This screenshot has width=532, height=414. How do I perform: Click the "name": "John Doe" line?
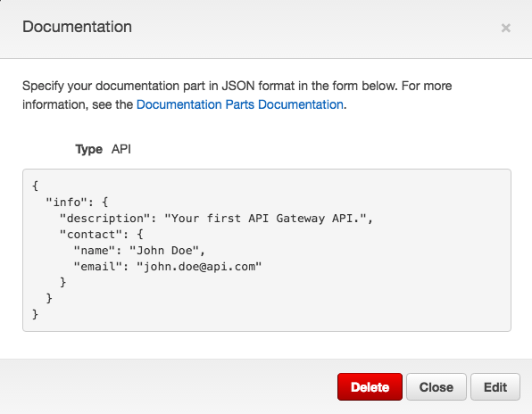point(139,251)
